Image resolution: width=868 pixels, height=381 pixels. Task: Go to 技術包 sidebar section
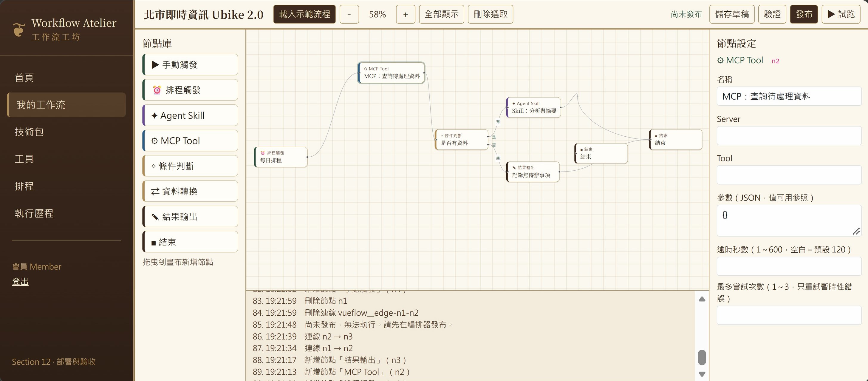tap(66, 132)
